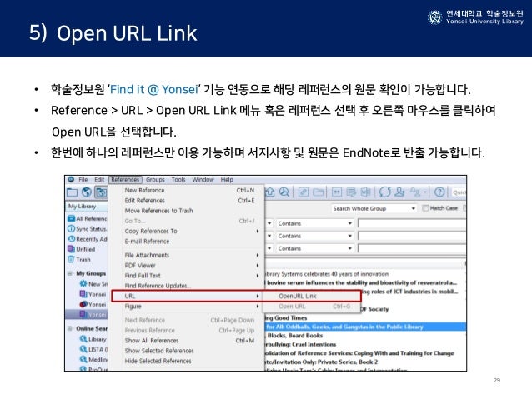The height and width of the screenshot is (399, 532).
Task: Select the Unfiled group
Action: tap(82, 249)
